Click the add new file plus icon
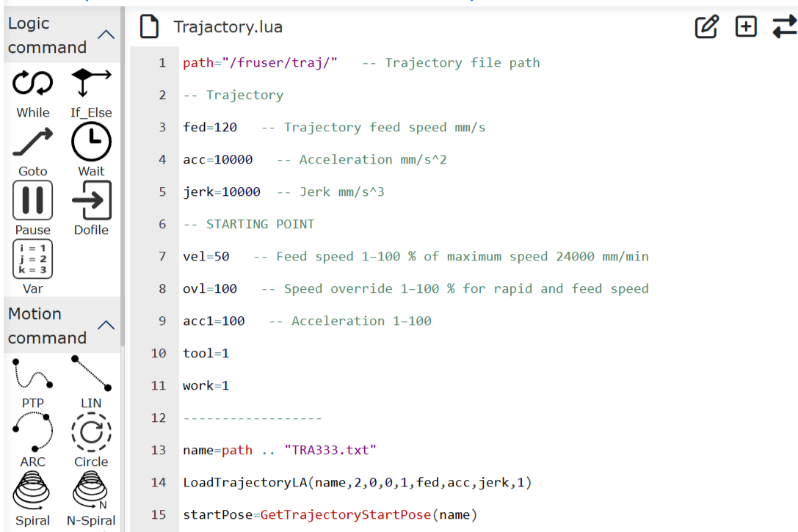 point(746,27)
